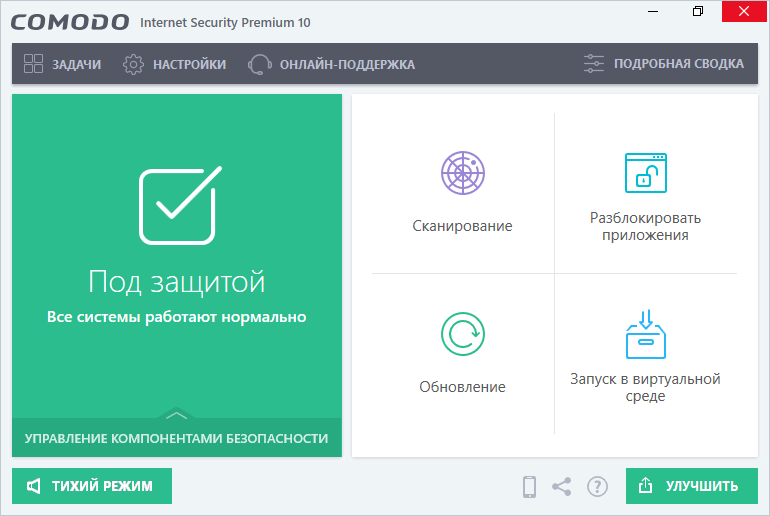Close the COMODO window
770x516 pixels.
pyautogui.click(x=743, y=11)
